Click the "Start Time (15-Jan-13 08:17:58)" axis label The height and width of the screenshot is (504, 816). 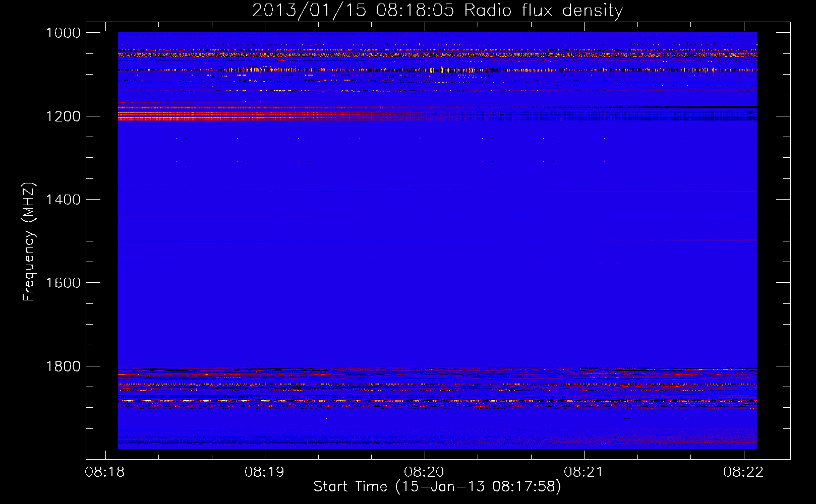437,486
